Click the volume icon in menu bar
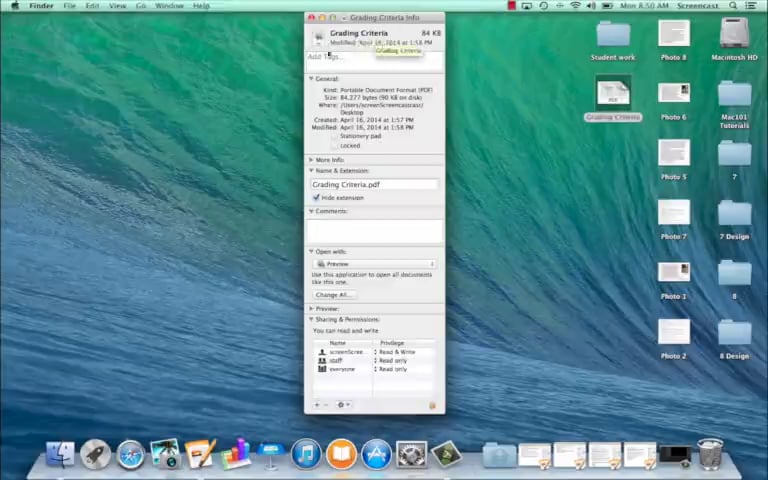 point(591,6)
